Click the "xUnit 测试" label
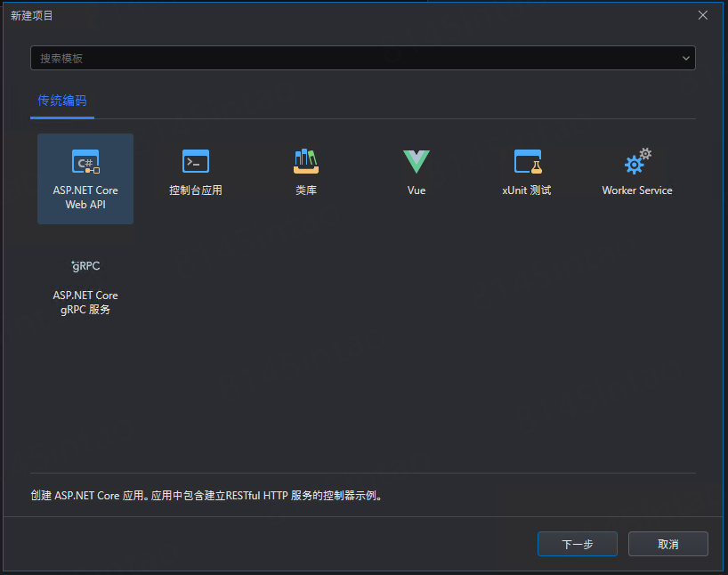The width and height of the screenshot is (728, 575). (x=527, y=190)
